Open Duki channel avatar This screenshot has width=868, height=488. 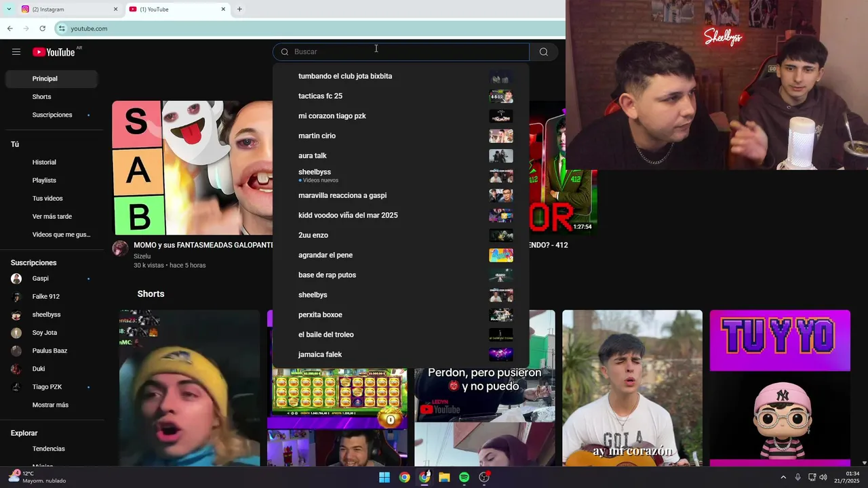[x=16, y=369]
